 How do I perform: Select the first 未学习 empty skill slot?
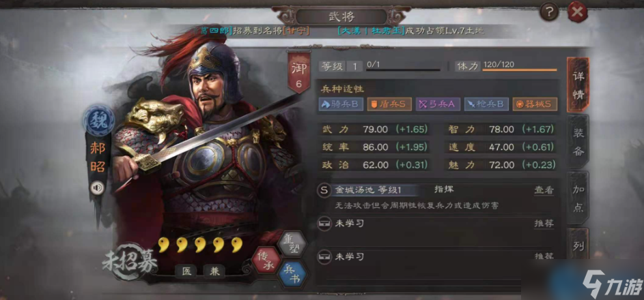click(437, 230)
